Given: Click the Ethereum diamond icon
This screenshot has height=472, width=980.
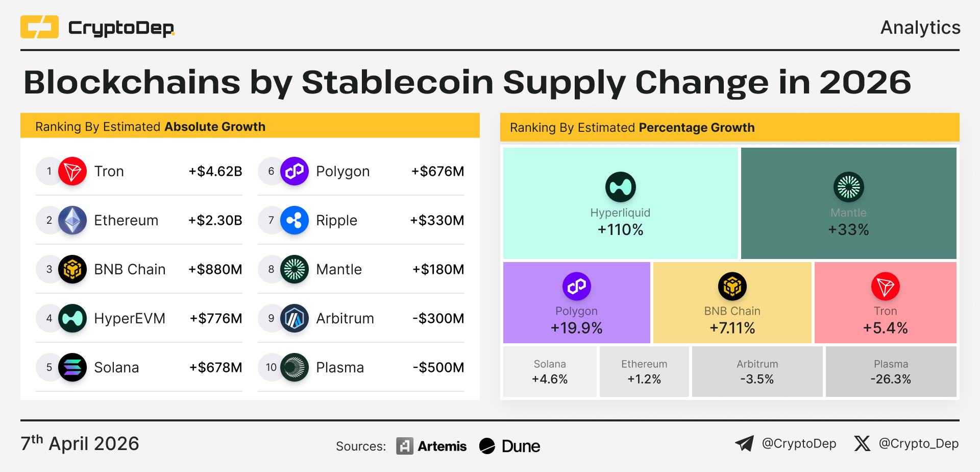Looking at the screenshot, I should 72,220.
